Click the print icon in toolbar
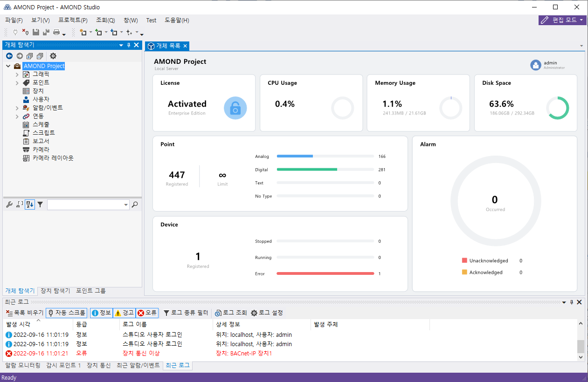Image resolution: width=588 pixels, height=382 pixels. pos(56,32)
